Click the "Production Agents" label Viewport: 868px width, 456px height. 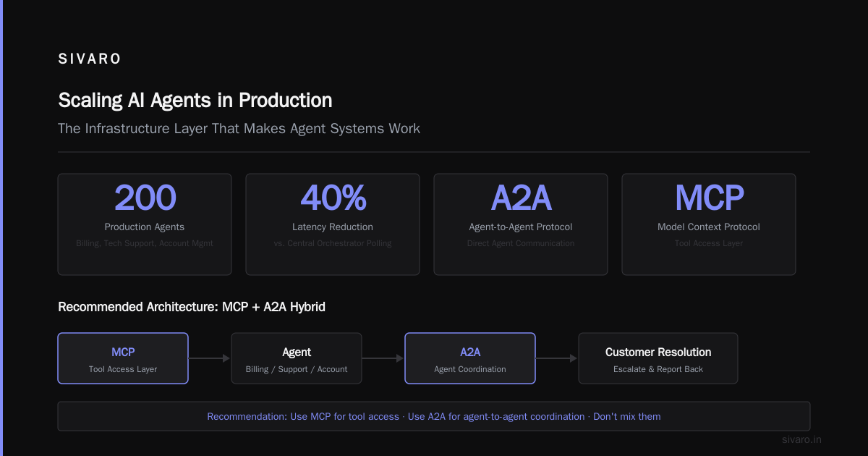145,227
